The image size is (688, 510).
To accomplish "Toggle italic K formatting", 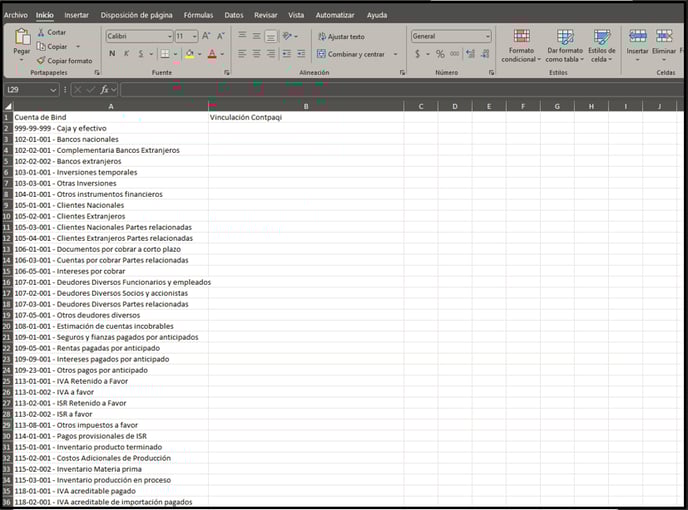I will tap(126, 54).
